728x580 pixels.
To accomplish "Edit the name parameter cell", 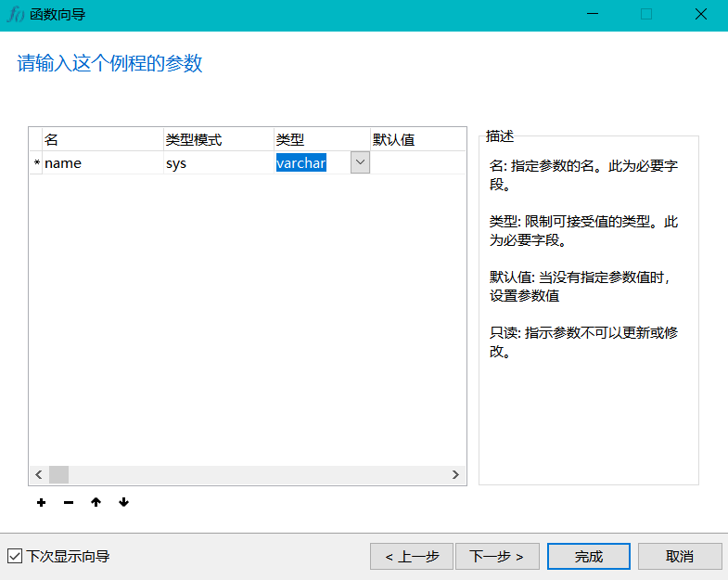I will pos(103,163).
